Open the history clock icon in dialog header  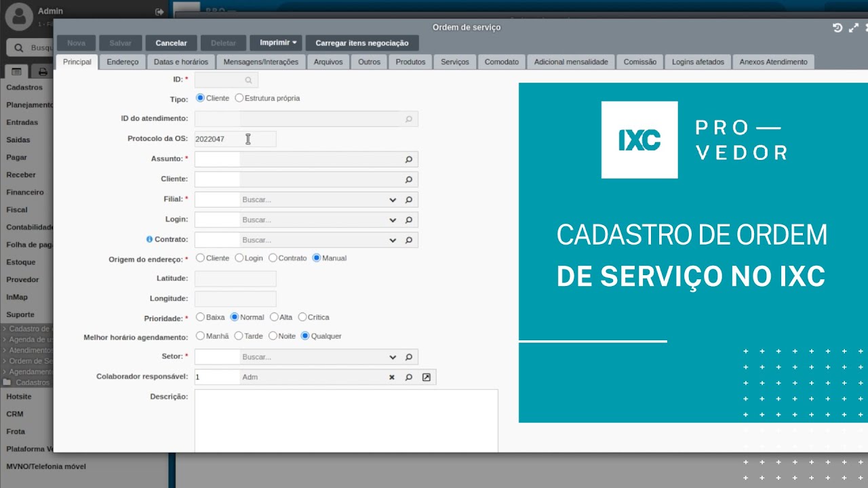pos(837,27)
